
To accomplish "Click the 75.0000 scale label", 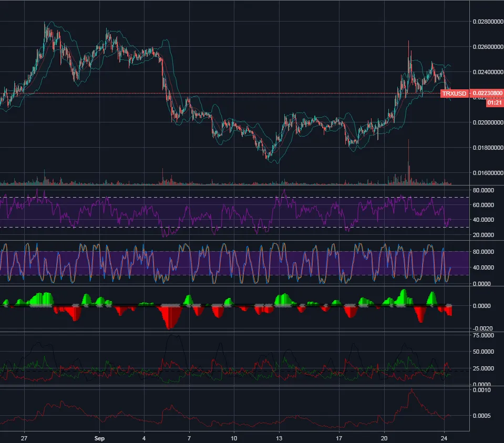I will coord(484,335).
